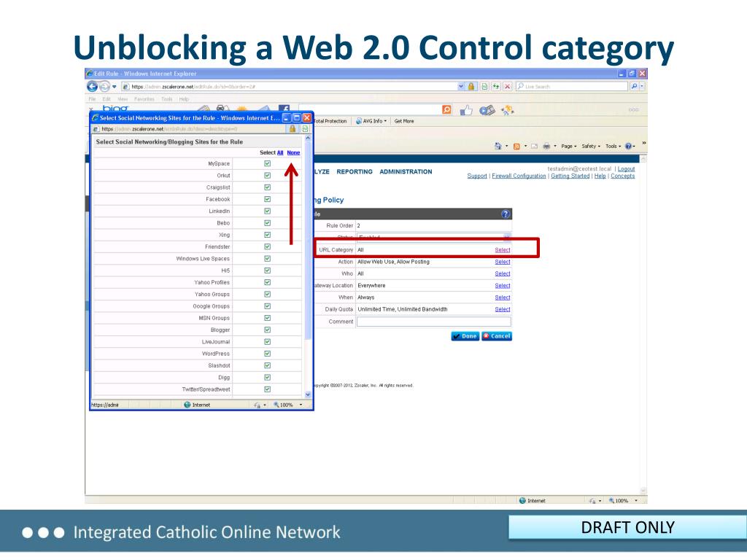Click the Stop (red X) icon in address bar
Viewport: 747px width, 560px height.
click(x=508, y=86)
